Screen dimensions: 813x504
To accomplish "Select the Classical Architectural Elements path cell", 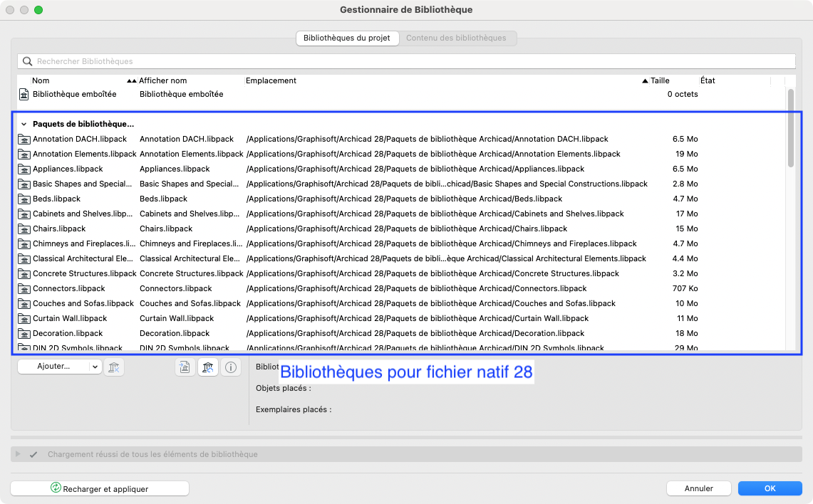I will [x=447, y=259].
